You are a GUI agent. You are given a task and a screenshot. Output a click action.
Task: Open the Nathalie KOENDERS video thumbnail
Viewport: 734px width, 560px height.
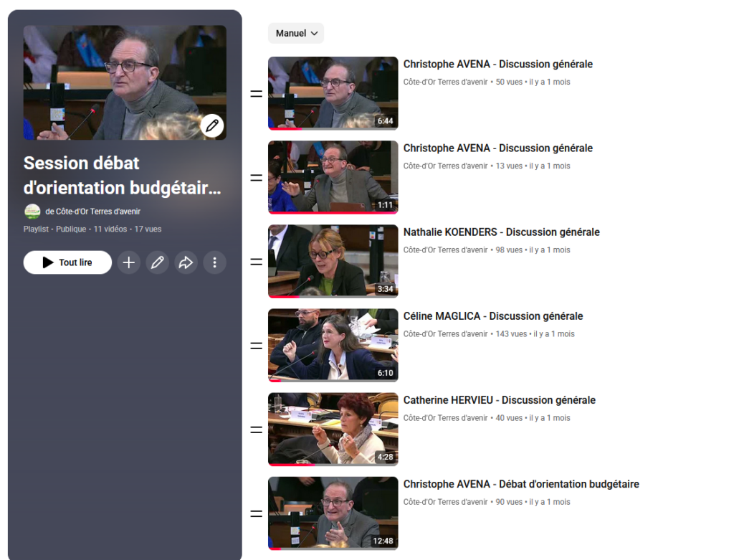[x=333, y=261]
